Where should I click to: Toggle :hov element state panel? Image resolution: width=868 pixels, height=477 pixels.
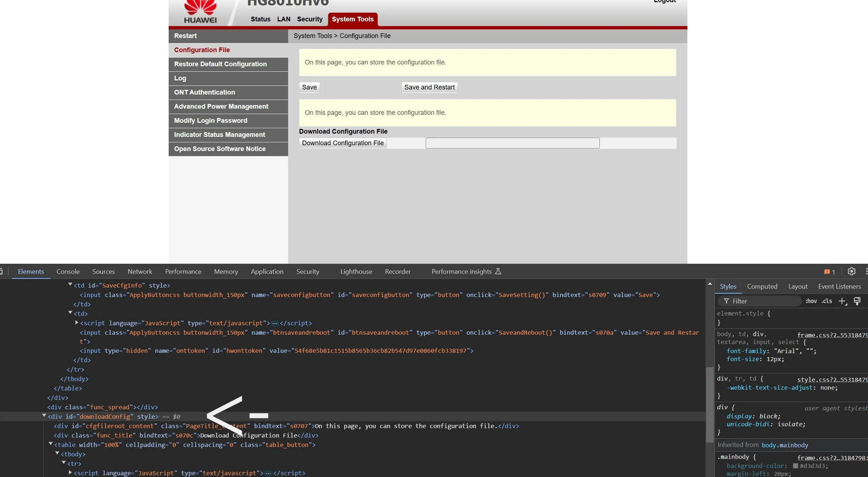tap(811, 301)
